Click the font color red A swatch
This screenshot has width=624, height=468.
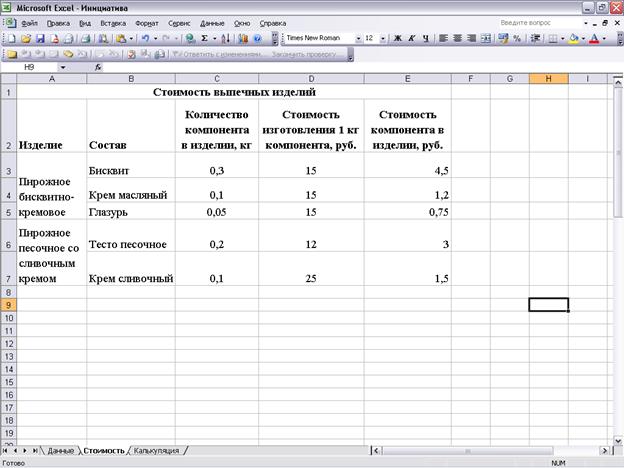tap(594, 38)
